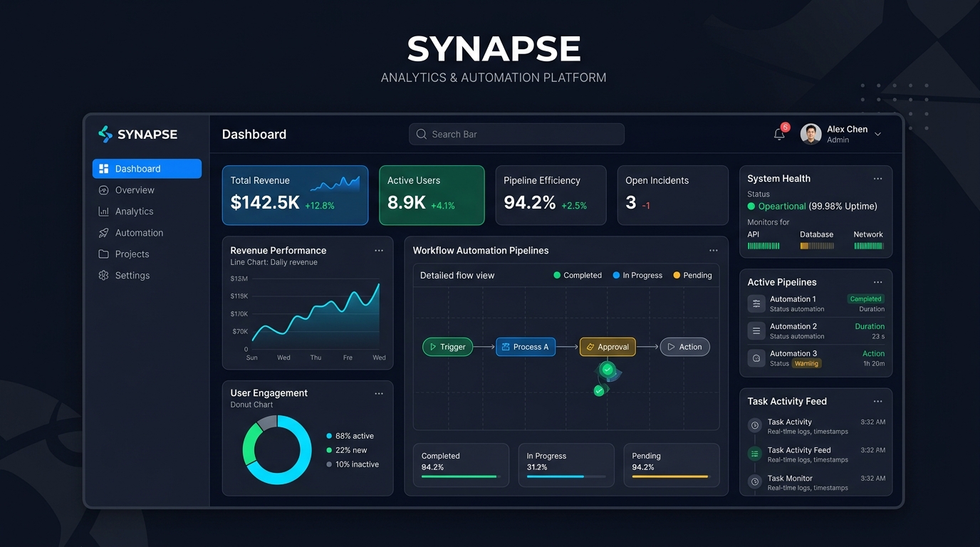Open User Engagement more options menu
This screenshot has height=547, width=980.
[379, 393]
